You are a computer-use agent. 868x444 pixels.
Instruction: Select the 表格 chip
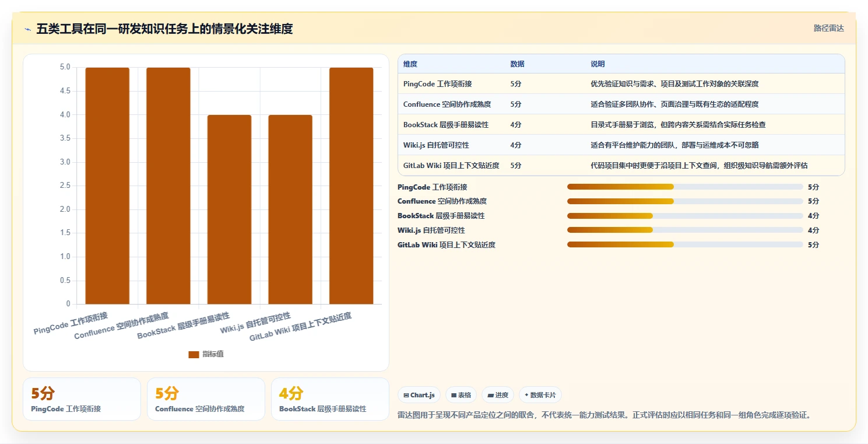click(x=461, y=395)
